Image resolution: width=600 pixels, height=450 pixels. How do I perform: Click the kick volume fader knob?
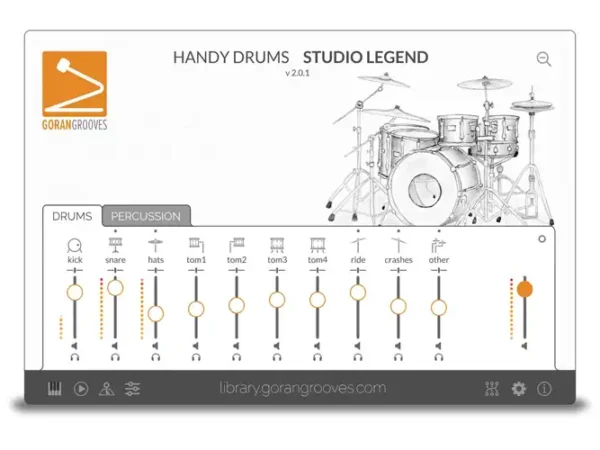pos(75,292)
